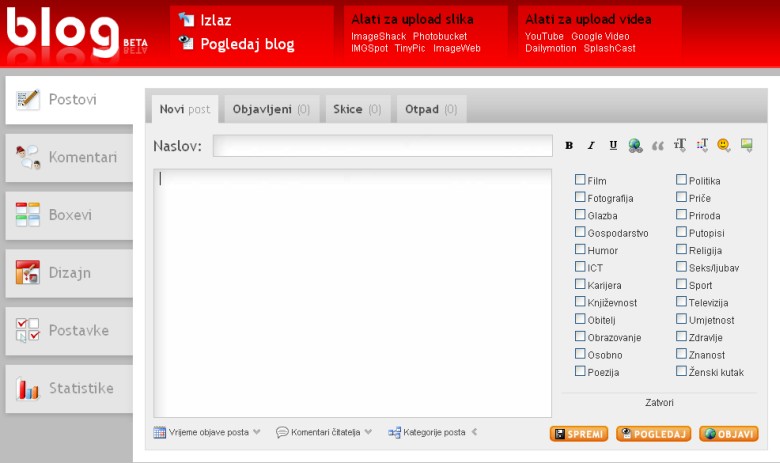Insert image using picture icon
This screenshot has width=780, height=463.
(x=746, y=145)
